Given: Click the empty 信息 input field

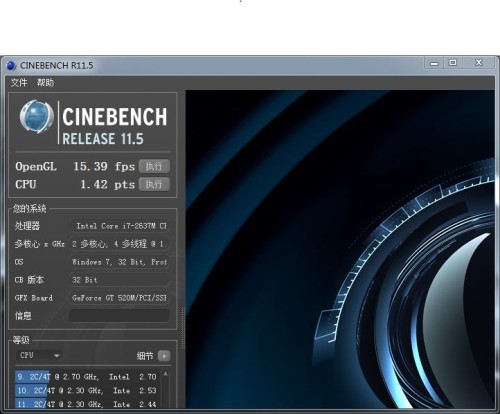Looking at the screenshot, I should pos(119,315).
